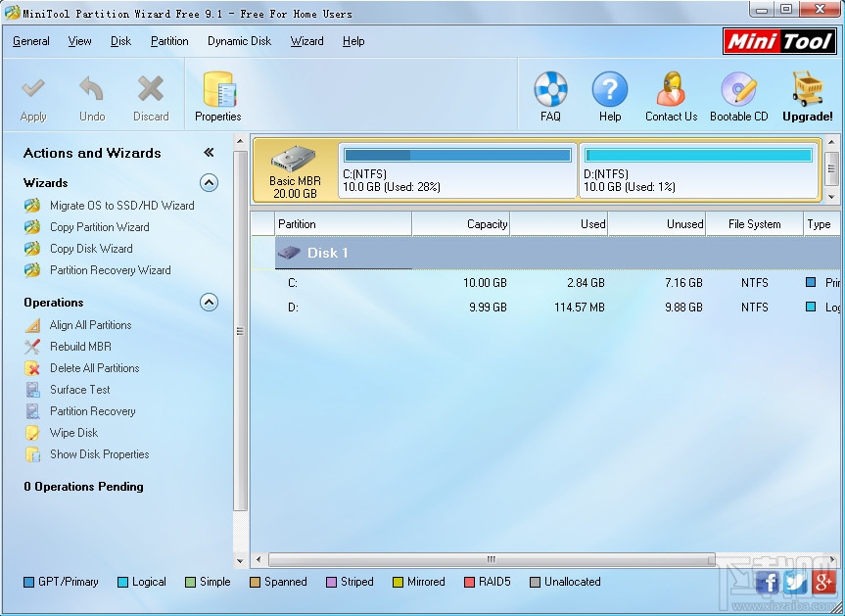Click the horizontal scrollbar of partition list
This screenshot has width=845, height=616.
tap(492, 559)
